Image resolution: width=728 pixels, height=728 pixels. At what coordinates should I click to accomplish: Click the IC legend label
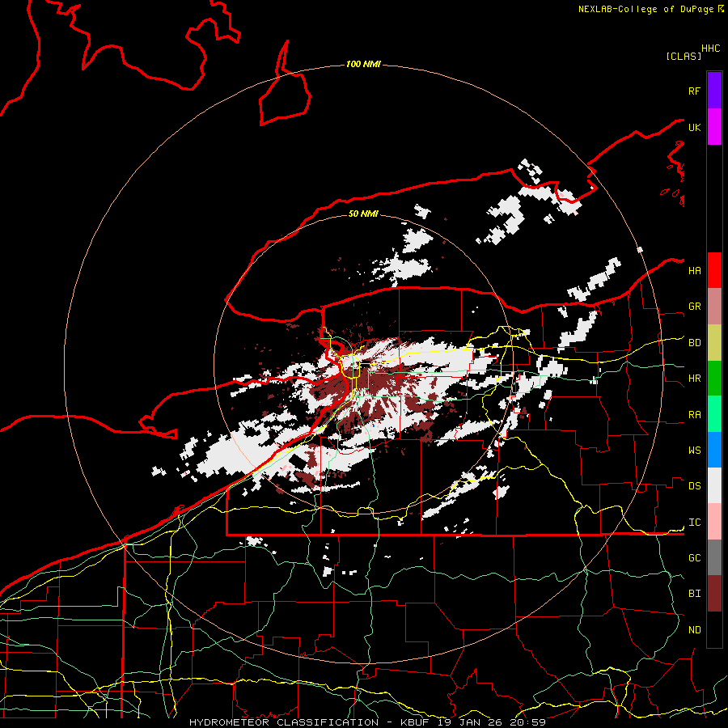pyautogui.click(x=694, y=523)
